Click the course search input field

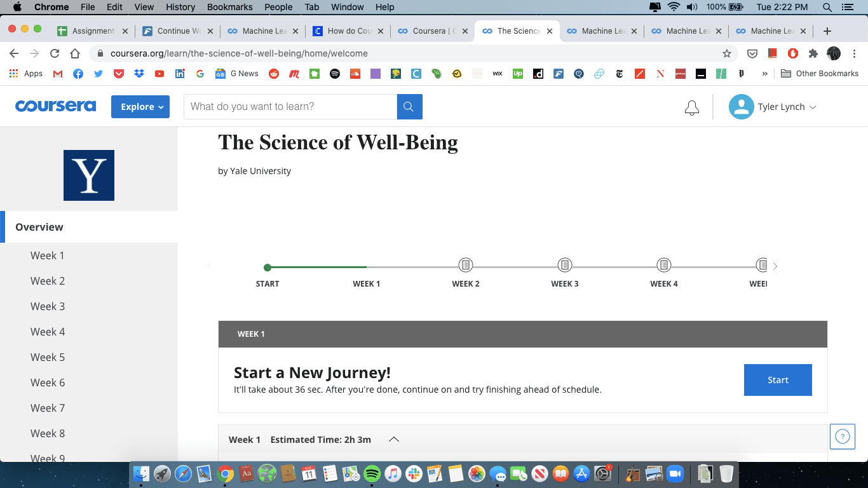[290, 107]
